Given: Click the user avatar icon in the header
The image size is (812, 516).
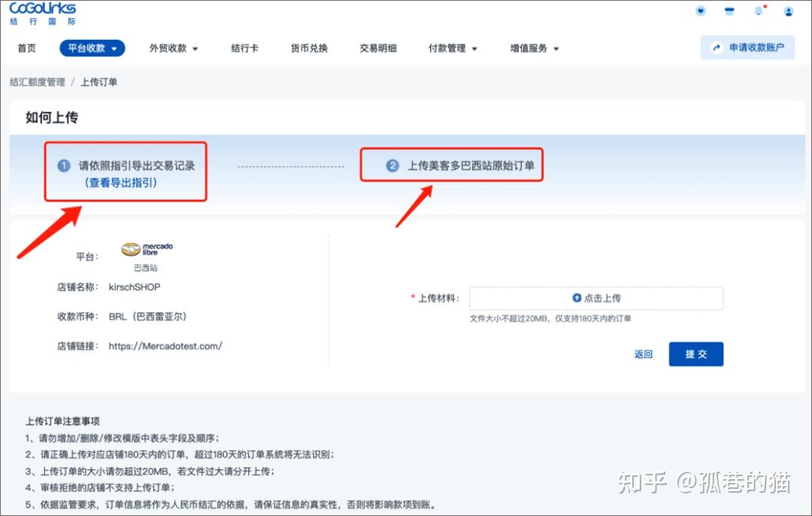Looking at the screenshot, I should pyautogui.click(x=789, y=11).
